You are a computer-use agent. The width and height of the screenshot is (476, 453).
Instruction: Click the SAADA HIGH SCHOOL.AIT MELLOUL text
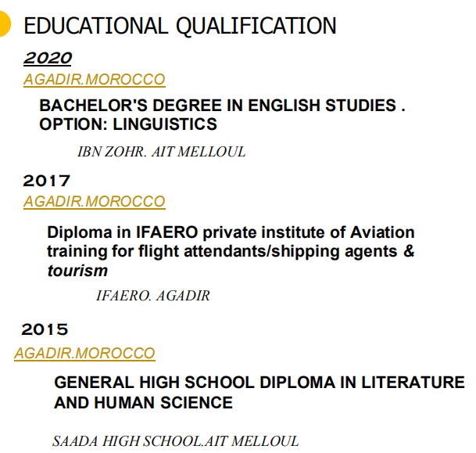175,441
